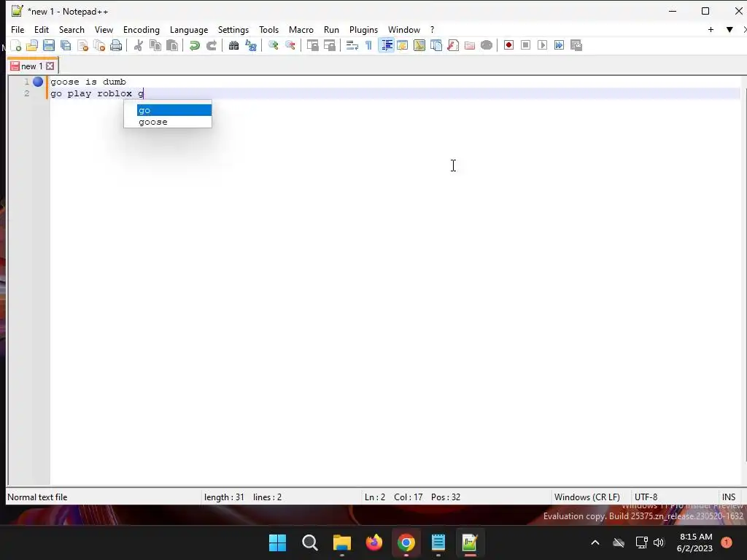747x560 pixels.
Task: Open the File menu
Action: [x=18, y=29]
